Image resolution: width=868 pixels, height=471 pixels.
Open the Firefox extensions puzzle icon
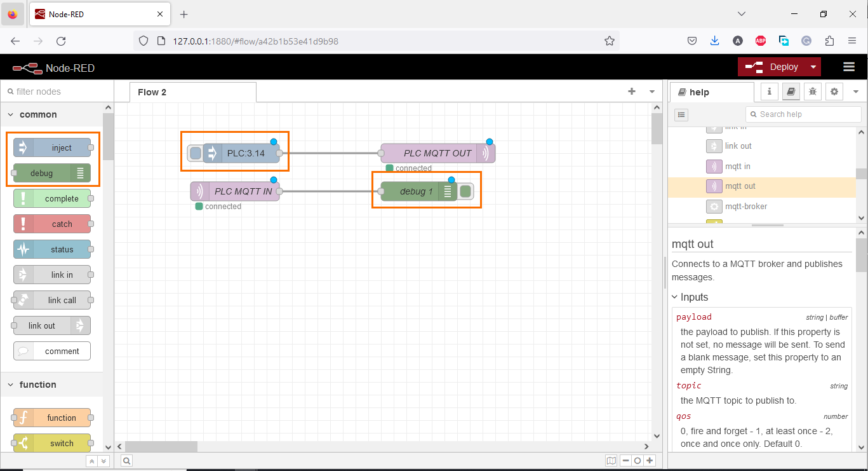coord(829,41)
